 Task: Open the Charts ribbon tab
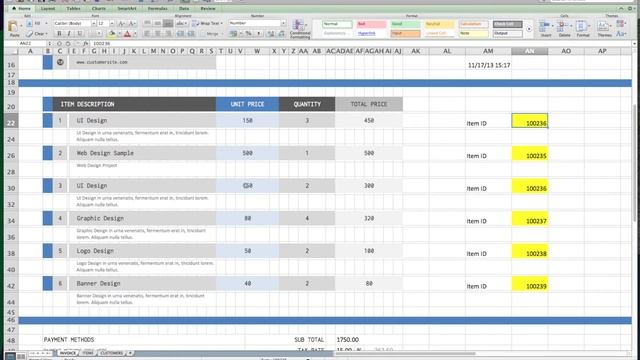coord(99,9)
